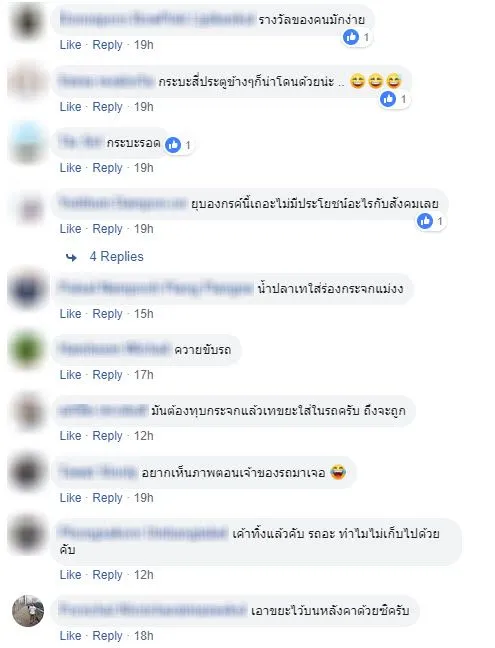Screen dimensions: 495x648
Task: Click the like reaction icon on รางวัลของคนมักง่าย comment
Action: tap(351, 38)
